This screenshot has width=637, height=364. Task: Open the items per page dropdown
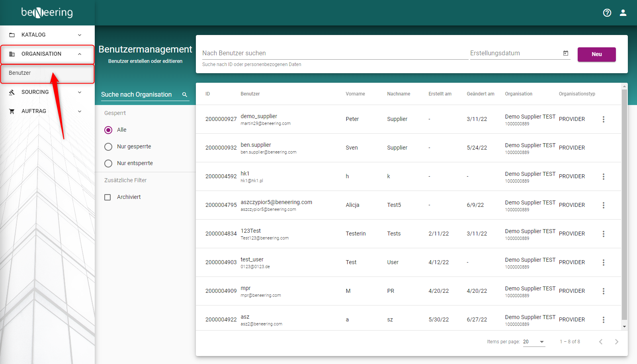pyautogui.click(x=534, y=342)
